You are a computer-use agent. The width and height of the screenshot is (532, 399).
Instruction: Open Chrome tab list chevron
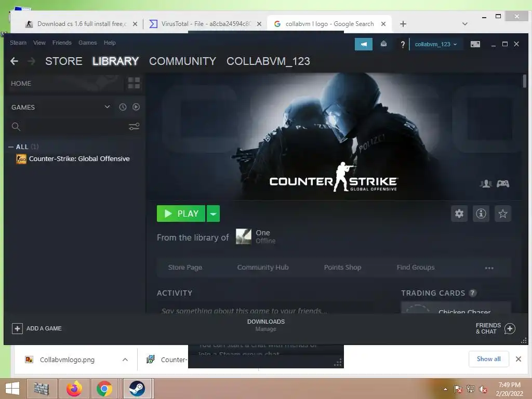click(465, 24)
